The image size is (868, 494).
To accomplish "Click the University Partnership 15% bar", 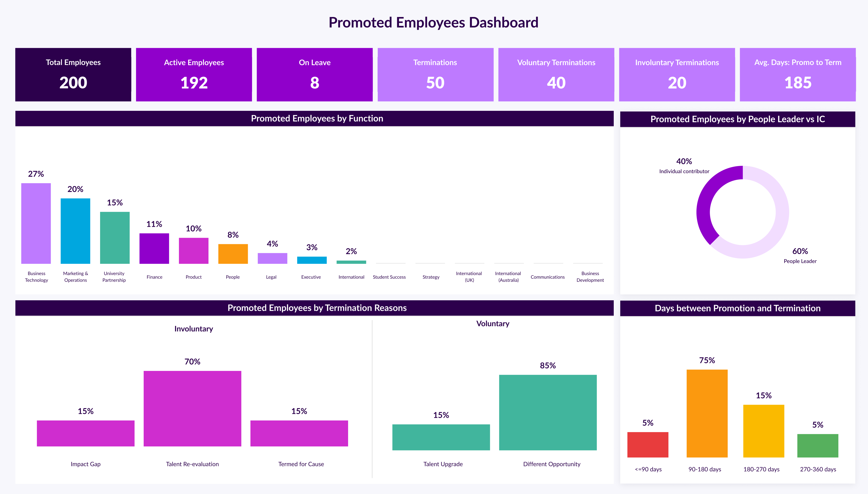I will [x=115, y=238].
